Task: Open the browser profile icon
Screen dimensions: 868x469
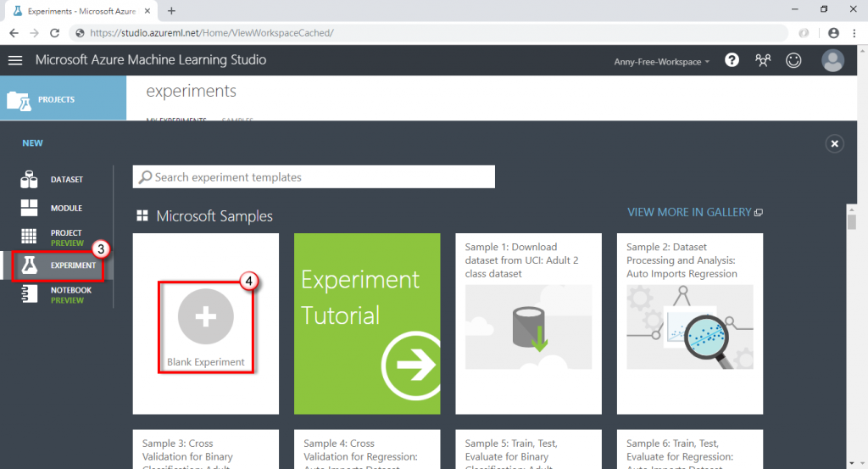Action: pyautogui.click(x=833, y=33)
